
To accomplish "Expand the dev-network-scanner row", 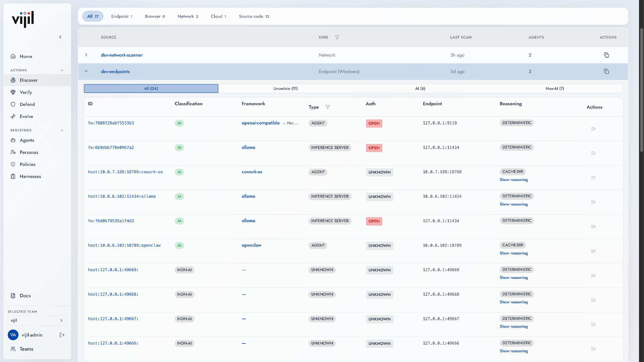I will pyautogui.click(x=86, y=55).
